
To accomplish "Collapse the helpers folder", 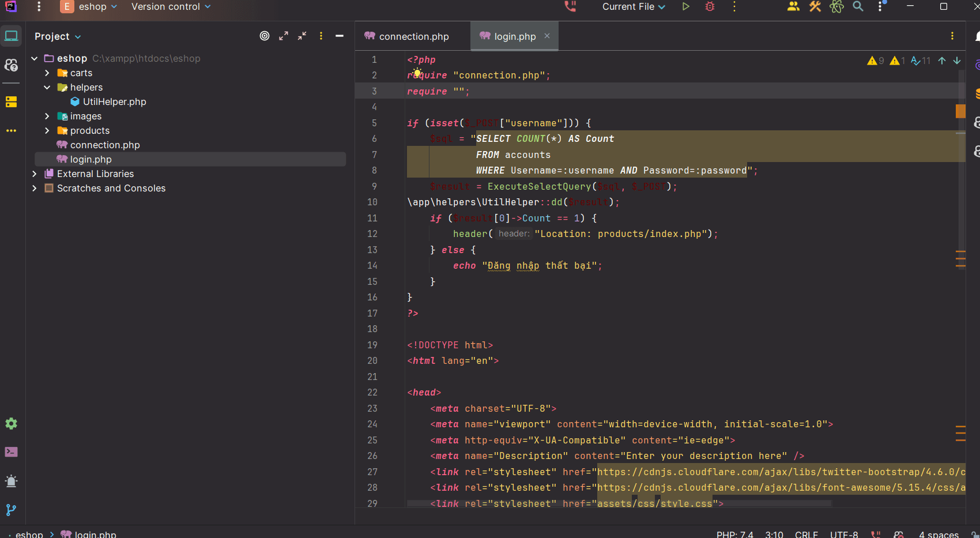I will pyautogui.click(x=47, y=88).
